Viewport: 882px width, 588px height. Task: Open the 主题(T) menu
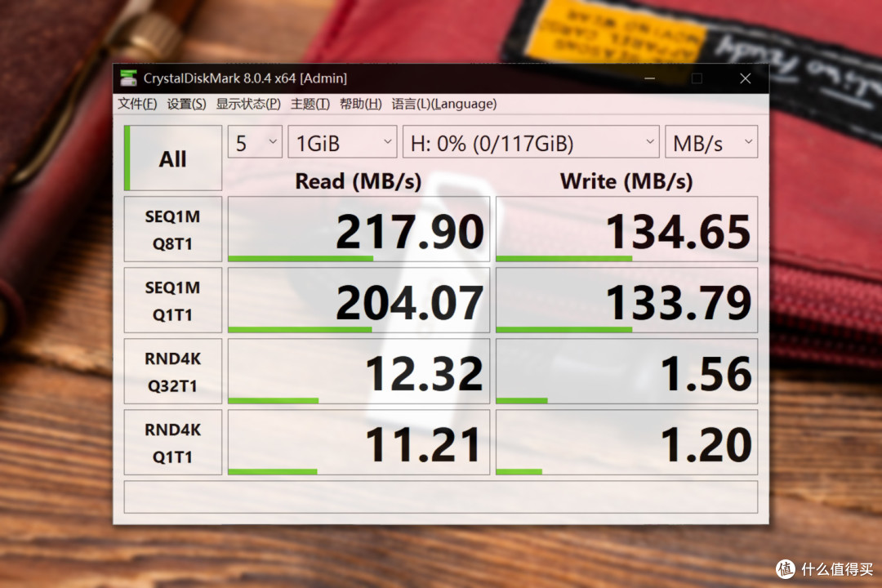(310, 104)
